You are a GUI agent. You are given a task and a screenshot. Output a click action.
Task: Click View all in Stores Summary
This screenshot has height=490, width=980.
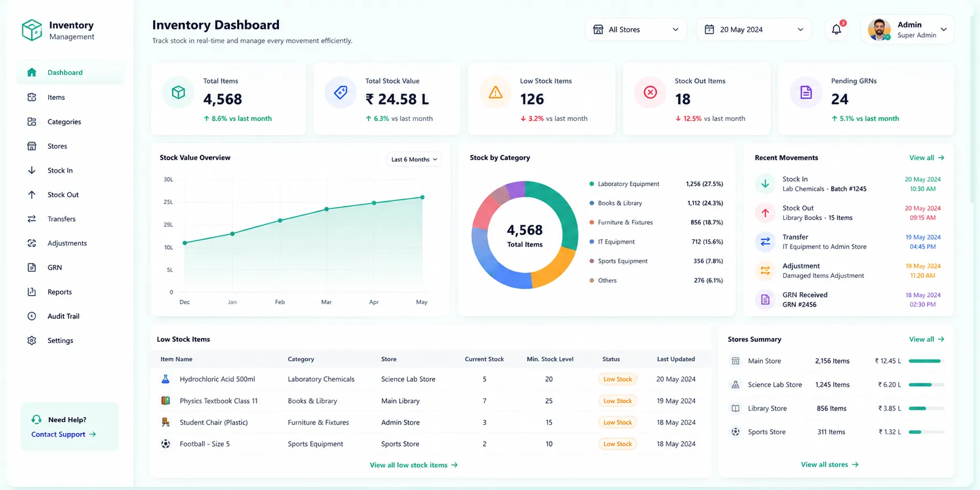coord(926,339)
